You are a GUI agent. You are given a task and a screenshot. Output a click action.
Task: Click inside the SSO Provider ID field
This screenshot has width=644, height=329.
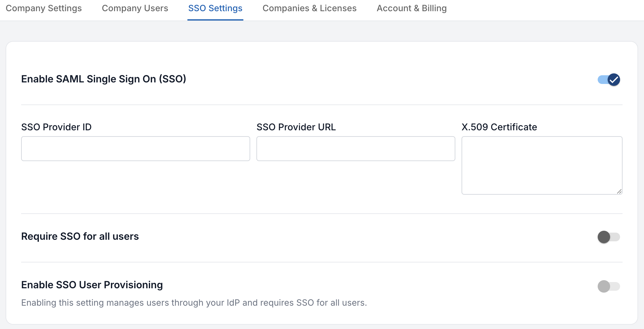tap(135, 149)
